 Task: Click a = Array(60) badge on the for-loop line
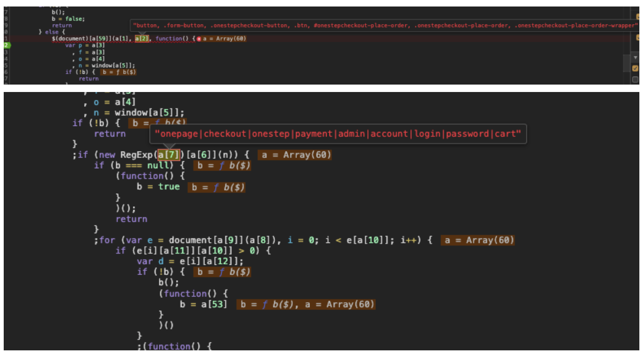478,240
